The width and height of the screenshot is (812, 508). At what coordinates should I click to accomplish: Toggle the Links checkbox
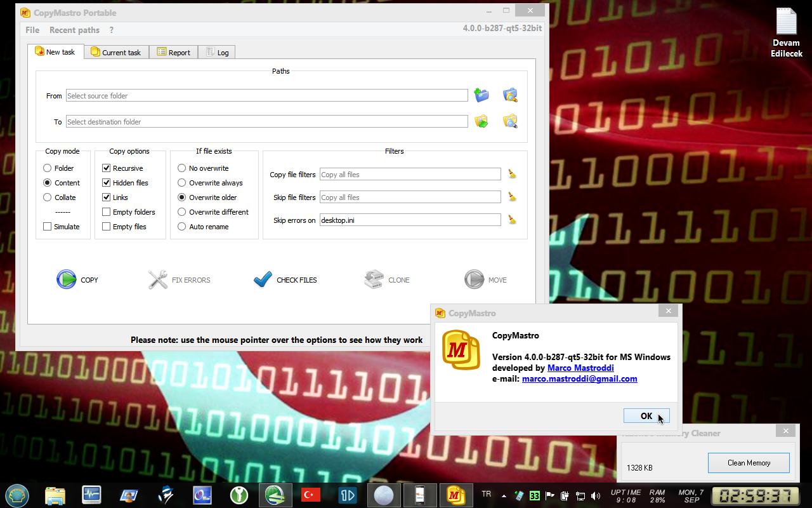(x=115, y=197)
